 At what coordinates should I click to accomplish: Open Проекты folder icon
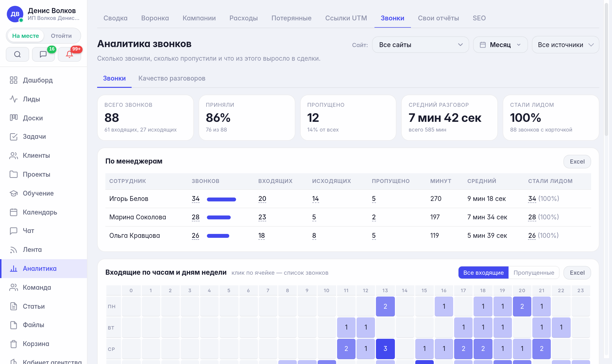tap(14, 174)
